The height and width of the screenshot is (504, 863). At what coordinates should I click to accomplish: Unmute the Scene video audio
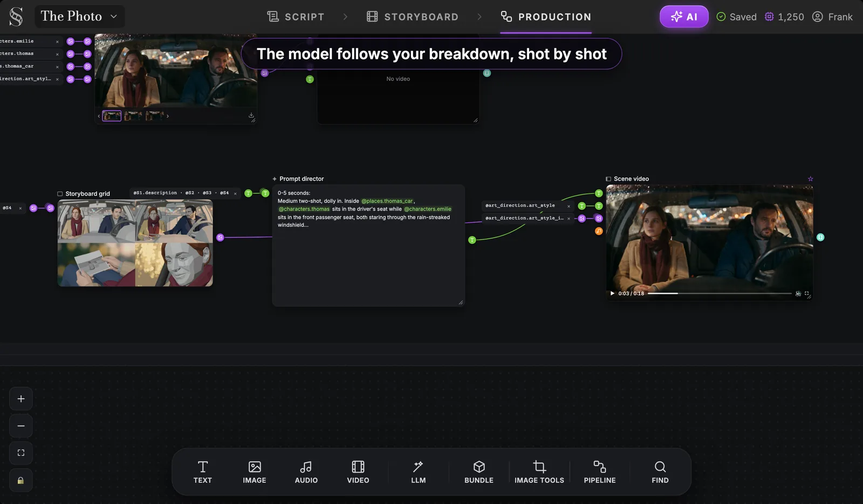798,294
